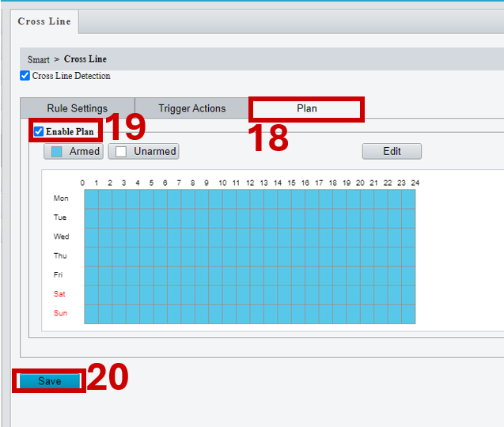Click Monday's first hour cell
Screen dimensions: 504x427
(92, 199)
